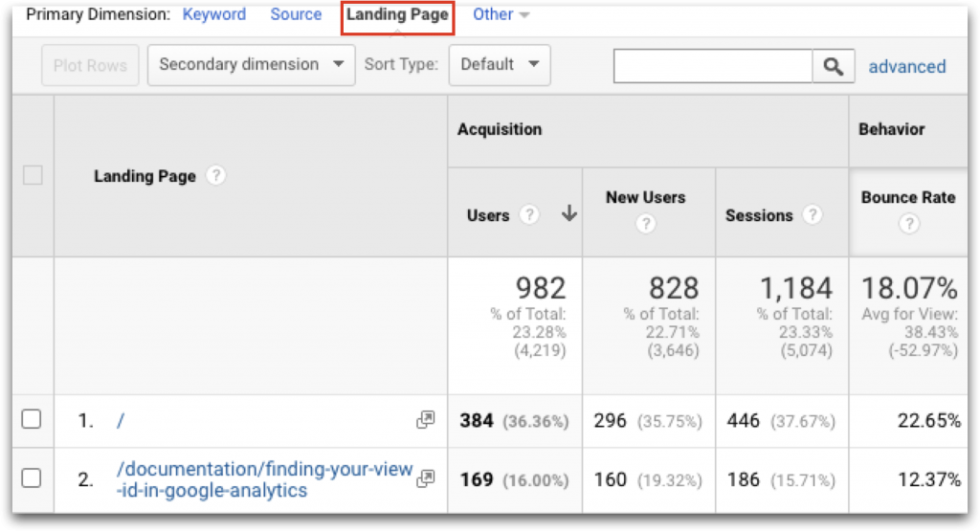Sort by the Users column header
The image size is (980, 532).
pyautogui.click(x=487, y=215)
